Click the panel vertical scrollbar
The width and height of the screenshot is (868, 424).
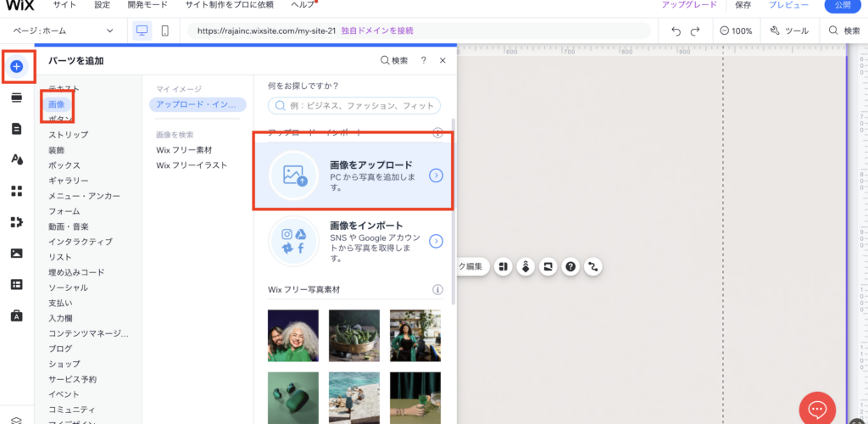pyautogui.click(x=454, y=210)
